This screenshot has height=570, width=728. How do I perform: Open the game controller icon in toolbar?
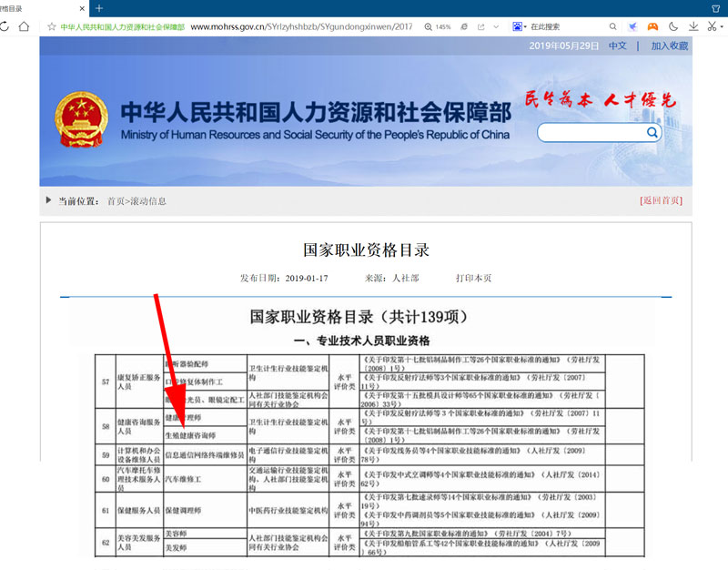point(652,27)
